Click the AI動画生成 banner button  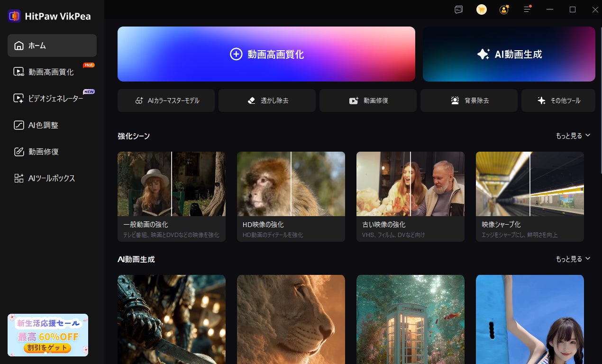509,54
